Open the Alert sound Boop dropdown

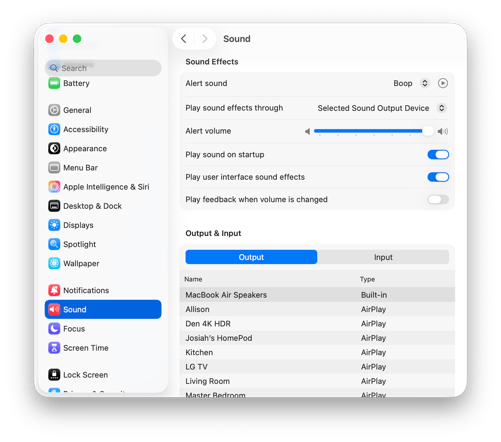coord(411,83)
